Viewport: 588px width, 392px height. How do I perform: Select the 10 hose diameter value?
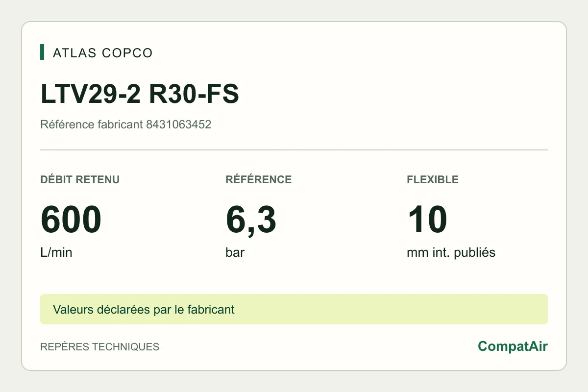point(427,220)
